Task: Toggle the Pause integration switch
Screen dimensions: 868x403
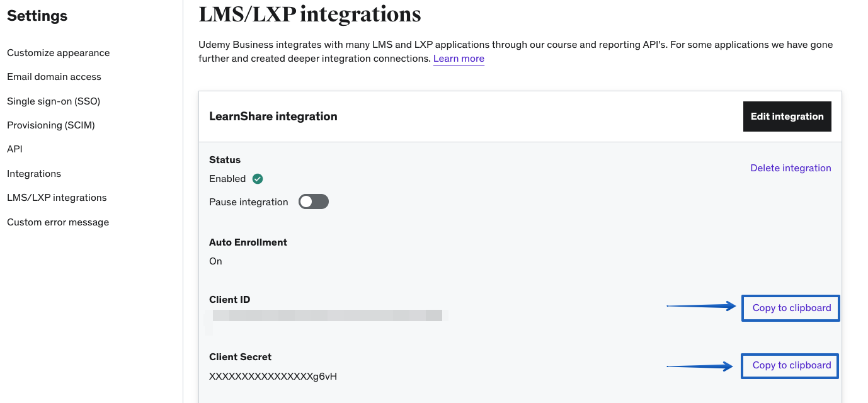Action: tap(314, 201)
